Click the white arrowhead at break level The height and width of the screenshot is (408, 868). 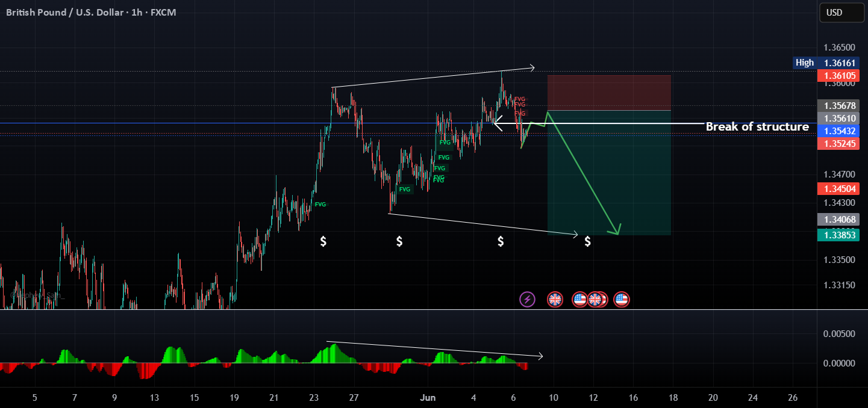pyautogui.click(x=498, y=123)
